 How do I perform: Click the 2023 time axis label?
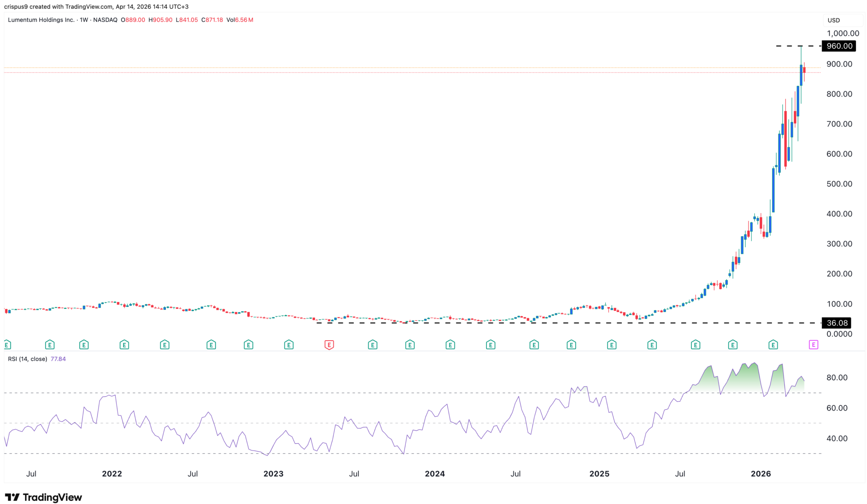pyautogui.click(x=274, y=474)
